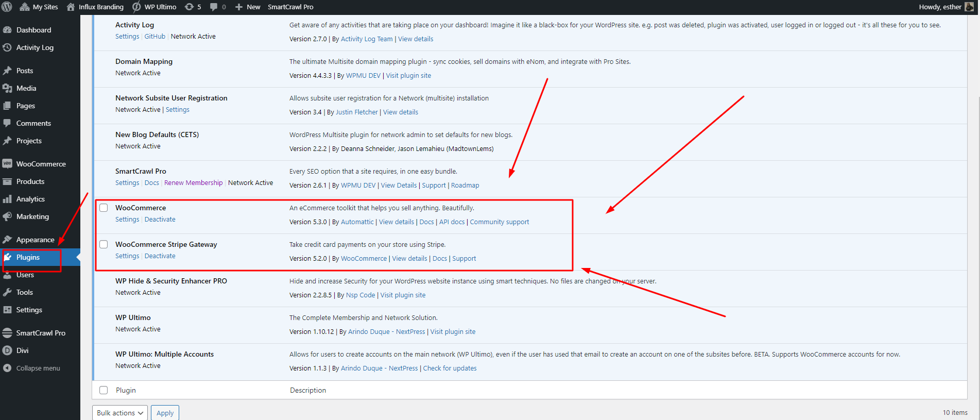The width and height of the screenshot is (980, 420).
Task: Click the Analytics bar chart icon
Action: 7,199
